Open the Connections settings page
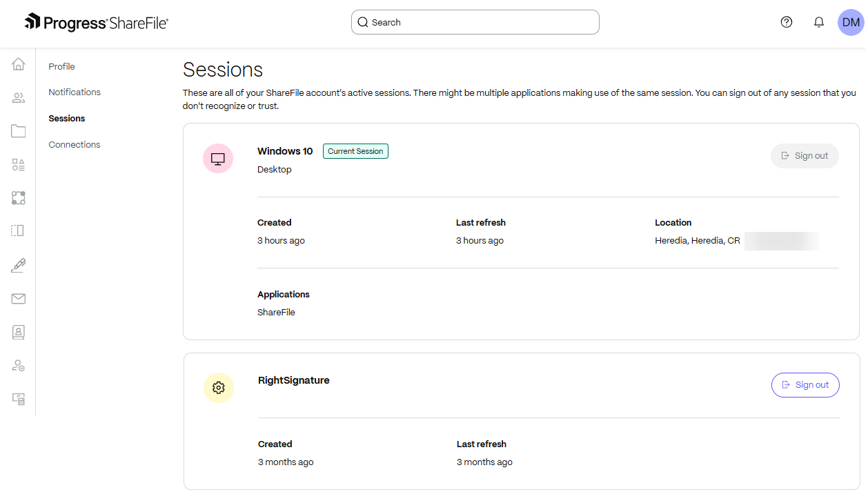868x501 pixels. click(75, 144)
